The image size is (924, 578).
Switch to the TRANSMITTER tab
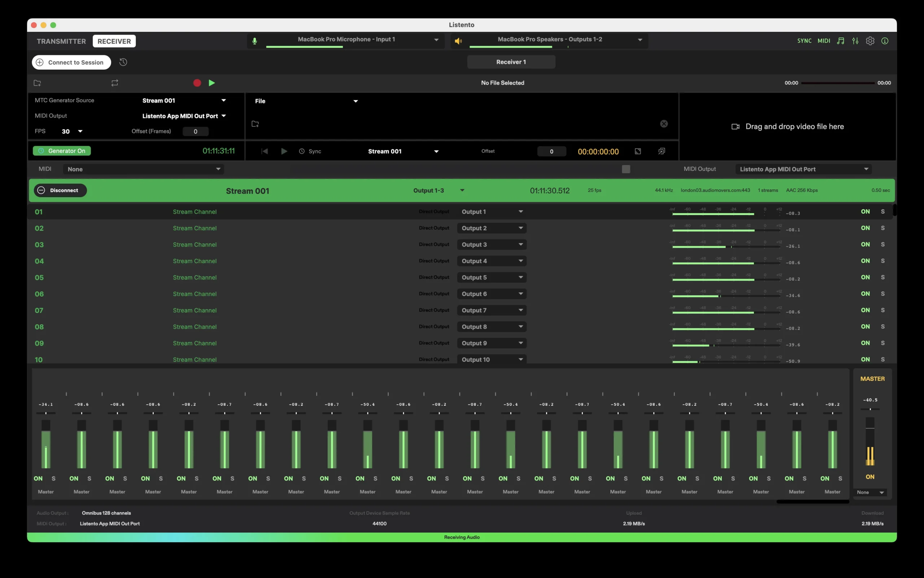point(61,41)
